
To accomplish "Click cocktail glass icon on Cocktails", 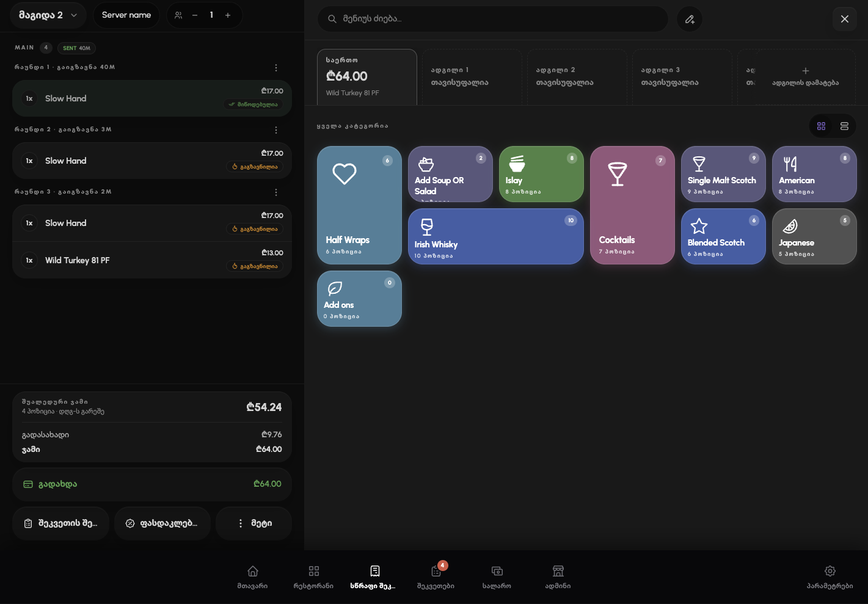I will tap(618, 174).
